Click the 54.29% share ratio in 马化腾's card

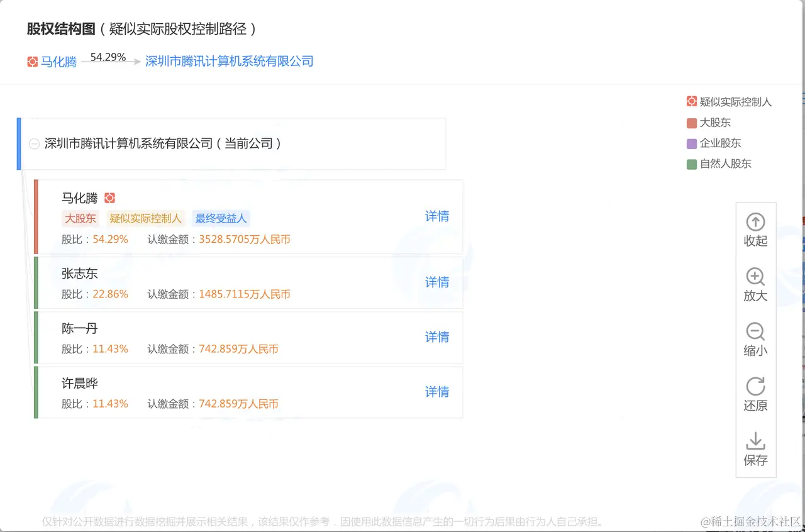pos(110,240)
